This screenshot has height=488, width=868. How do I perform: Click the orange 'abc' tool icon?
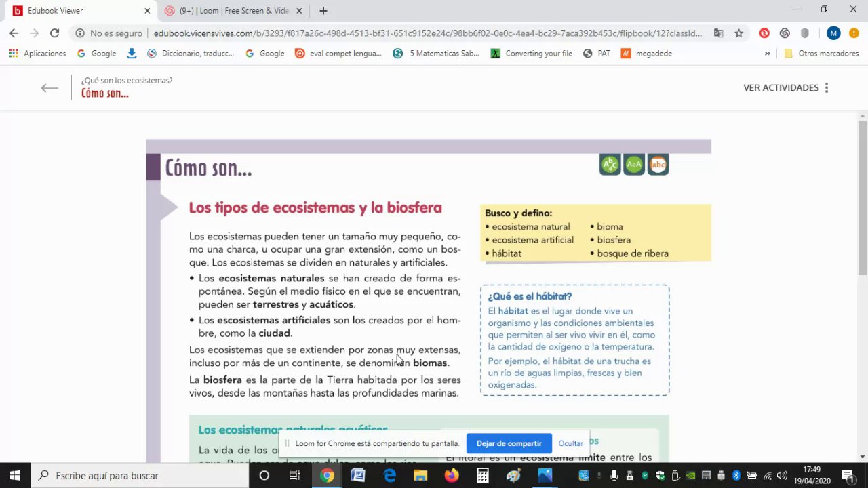pyautogui.click(x=658, y=164)
